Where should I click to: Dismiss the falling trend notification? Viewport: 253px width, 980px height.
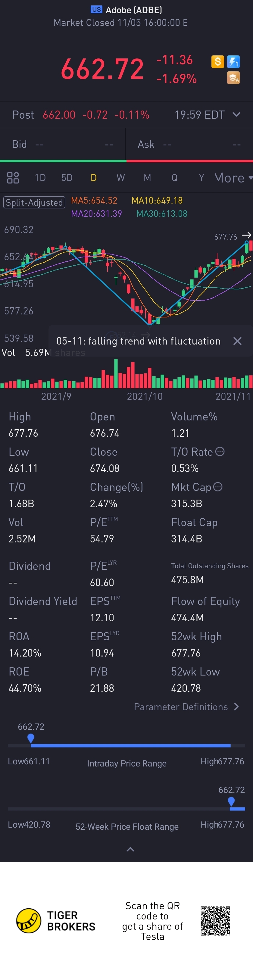(x=237, y=341)
